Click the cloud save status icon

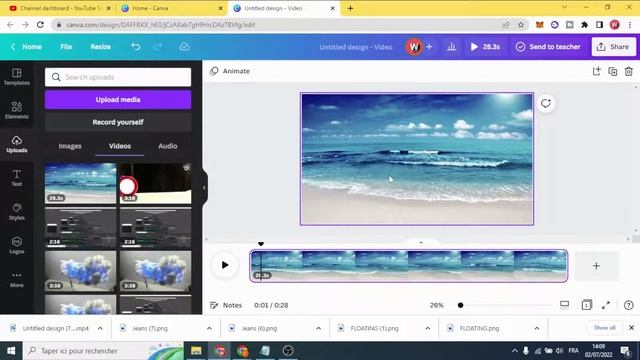coord(184,47)
